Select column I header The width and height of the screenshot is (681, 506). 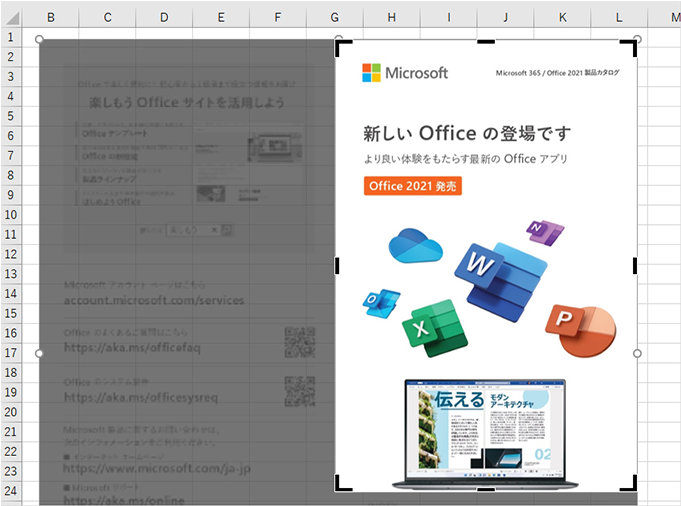click(449, 17)
